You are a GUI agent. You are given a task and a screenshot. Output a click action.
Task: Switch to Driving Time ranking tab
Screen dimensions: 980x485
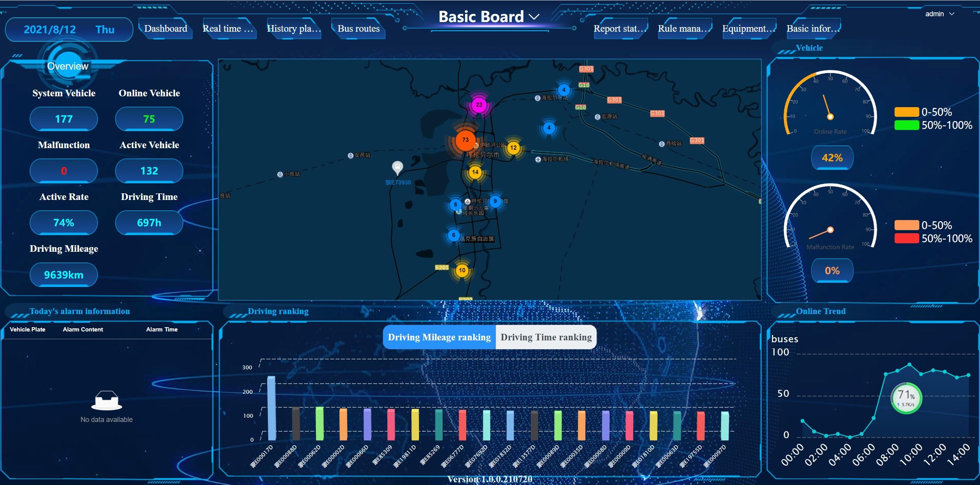pyautogui.click(x=546, y=337)
